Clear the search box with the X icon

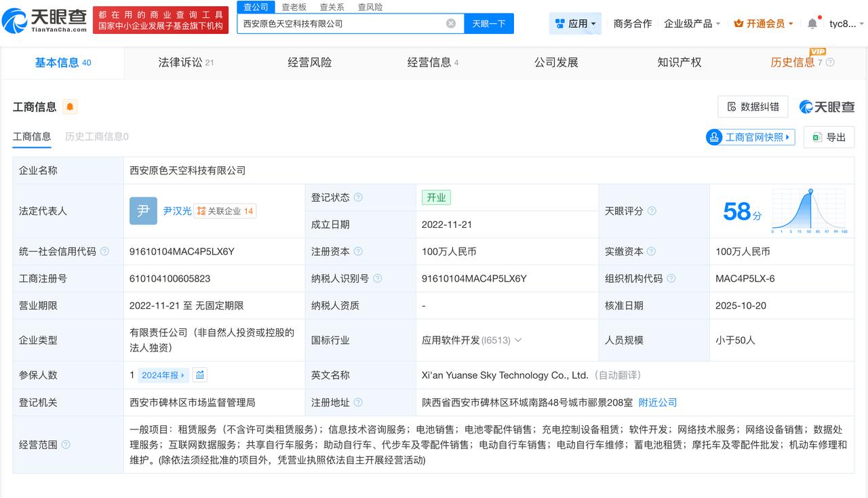click(x=450, y=23)
